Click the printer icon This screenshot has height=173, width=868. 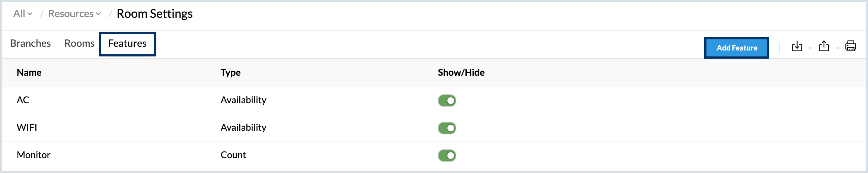[x=851, y=46]
